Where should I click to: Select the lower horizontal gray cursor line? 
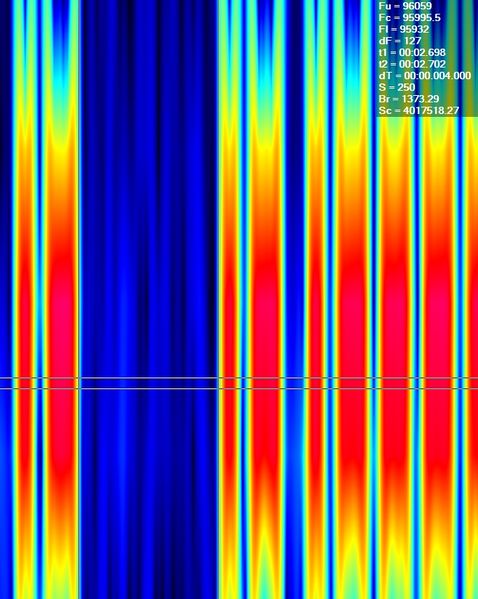pos(239,389)
